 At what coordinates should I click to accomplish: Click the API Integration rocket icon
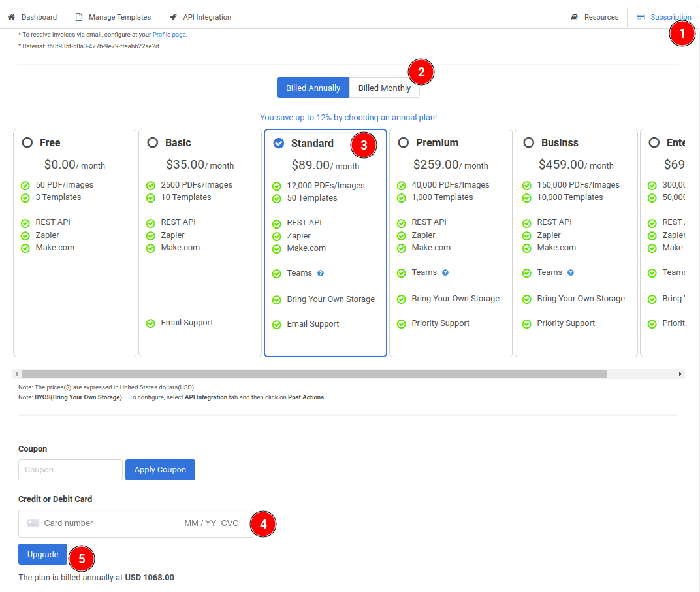pyautogui.click(x=173, y=17)
